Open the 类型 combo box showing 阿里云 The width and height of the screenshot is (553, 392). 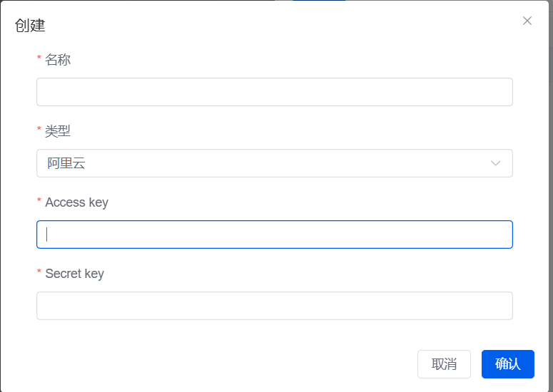click(274, 163)
